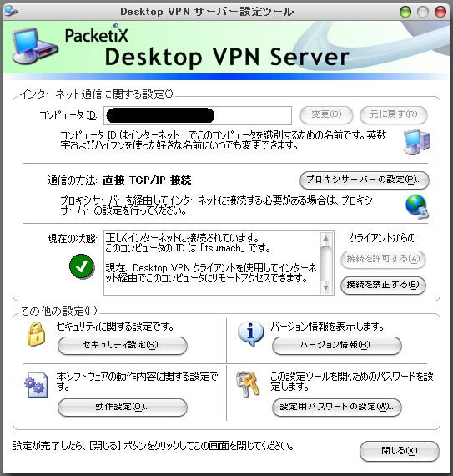Screen dimensions: 453x476
Task: Click the title bar application icon
Action: (x=11, y=11)
